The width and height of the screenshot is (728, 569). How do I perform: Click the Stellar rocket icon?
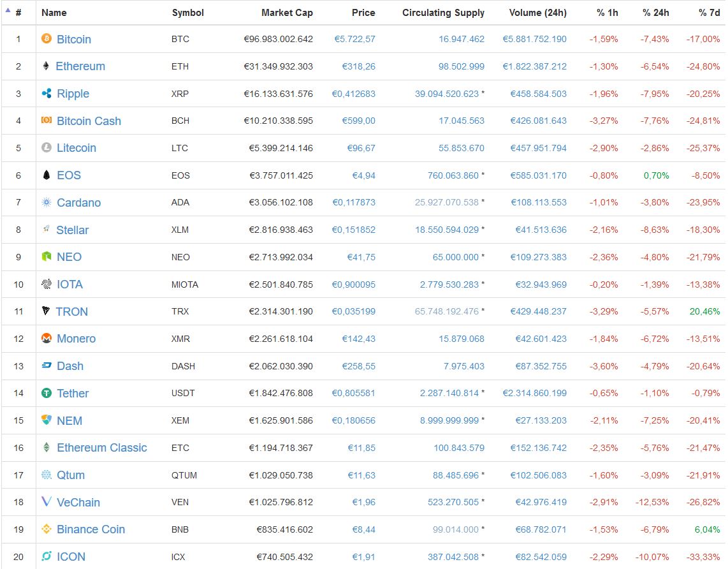click(47, 229)
